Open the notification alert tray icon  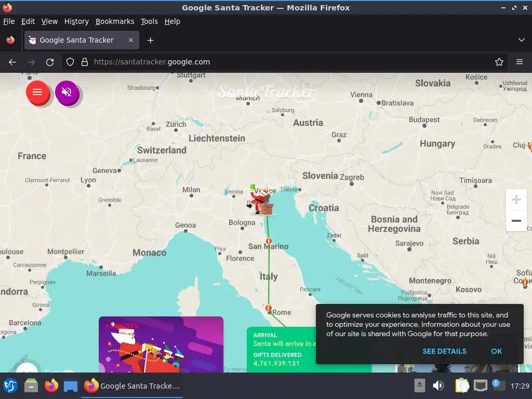click(x=498, y=385)
